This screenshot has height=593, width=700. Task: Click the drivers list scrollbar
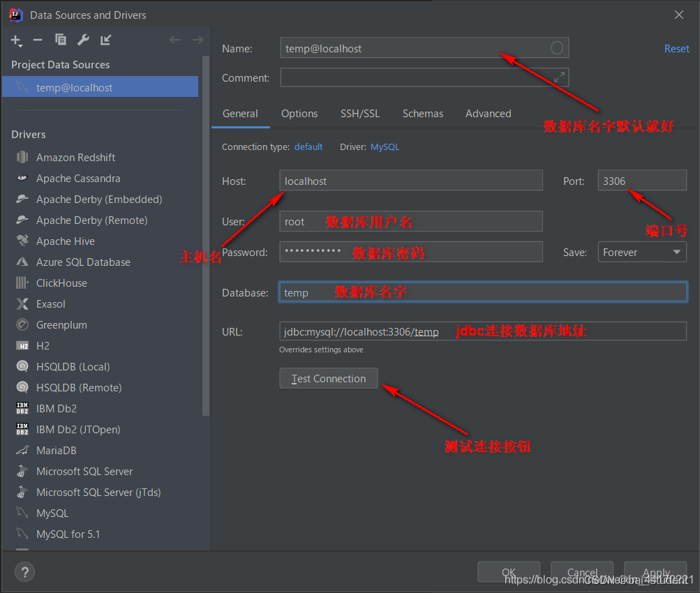coord(205,237)
